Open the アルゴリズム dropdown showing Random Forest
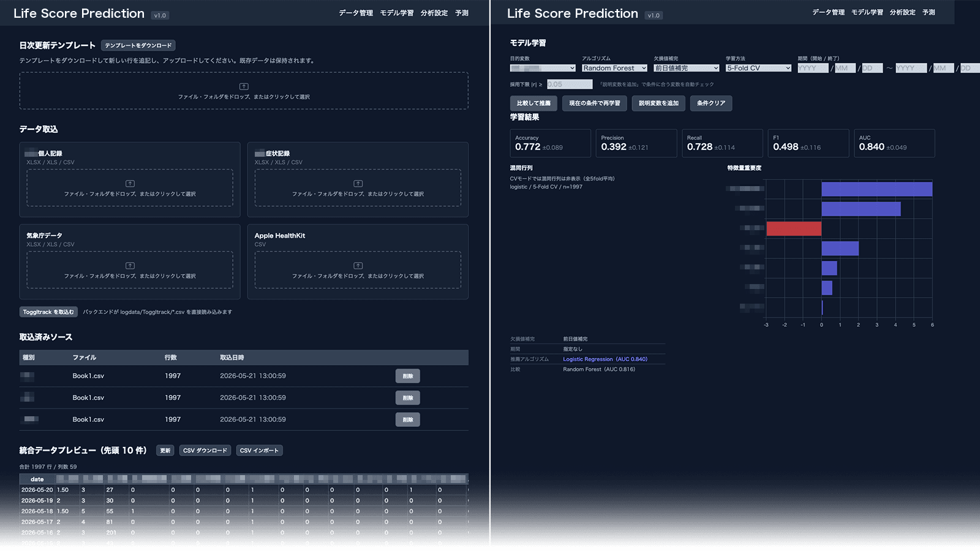 point(614,68)
